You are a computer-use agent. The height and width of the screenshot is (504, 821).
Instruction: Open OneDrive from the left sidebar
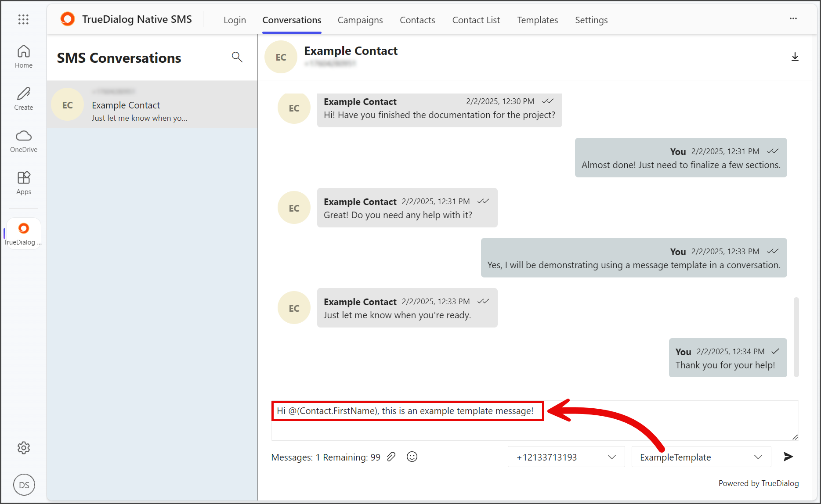pyautogui.click(x=24, y=141)
